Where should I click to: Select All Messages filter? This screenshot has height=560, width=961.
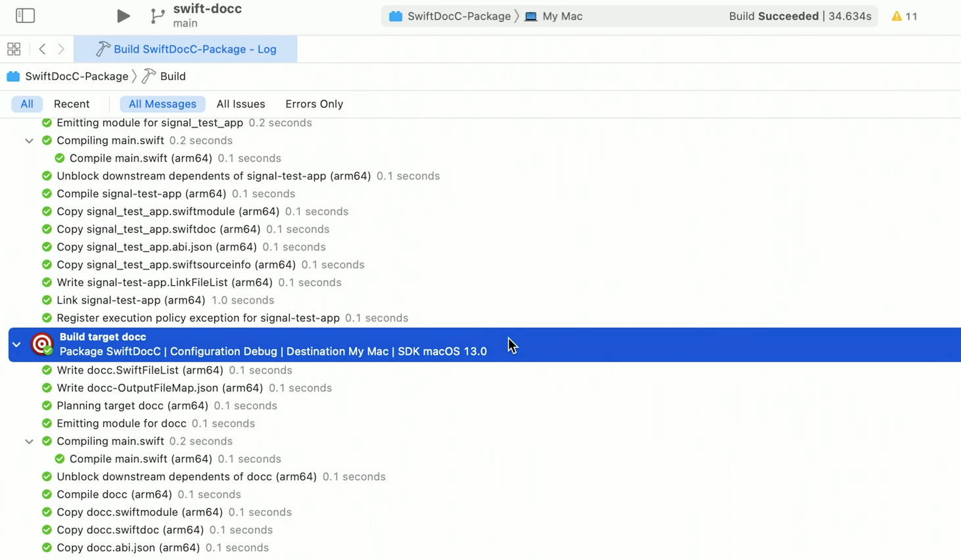point(162,104)
